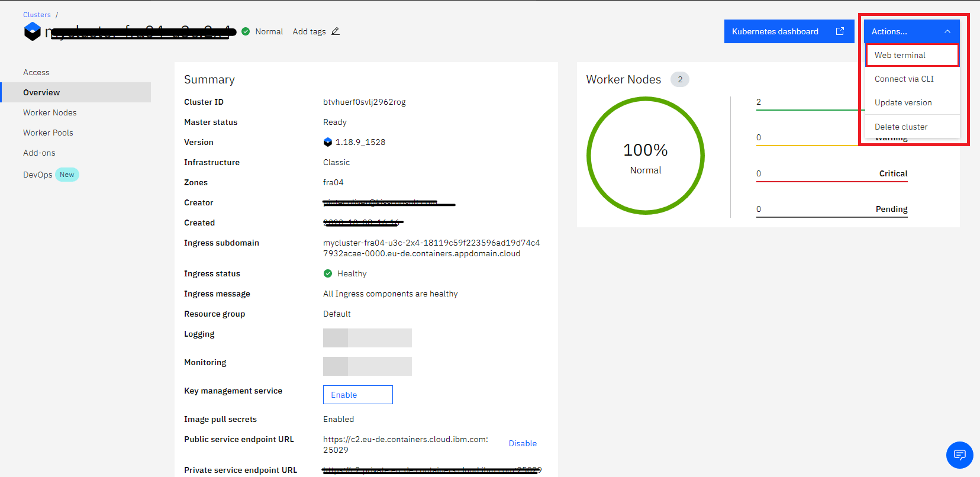Image resolution: width=980 pixels, height=477 pixels.
Task: Disable the public service endpoint URL
Action: [x=523, y=443]
